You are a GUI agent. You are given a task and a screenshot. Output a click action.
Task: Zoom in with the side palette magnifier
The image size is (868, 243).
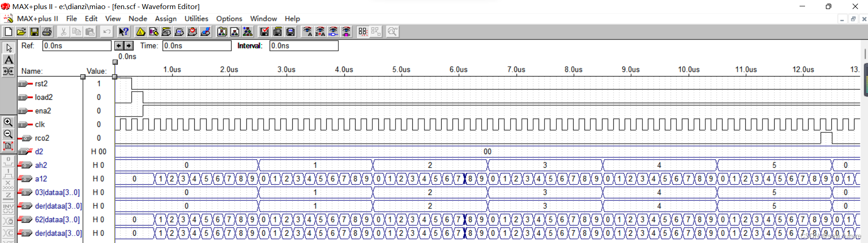coord(8,122)
